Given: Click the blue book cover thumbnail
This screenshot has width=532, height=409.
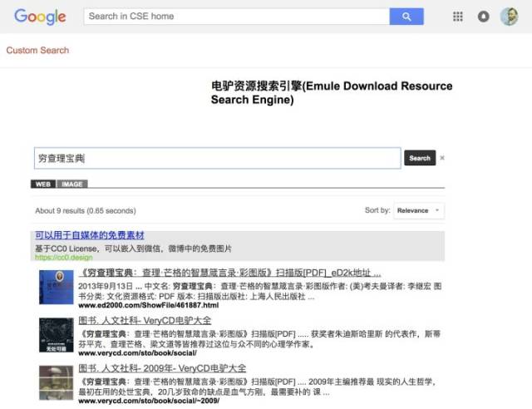Looking at the screenshot, I should pos(57,287).
